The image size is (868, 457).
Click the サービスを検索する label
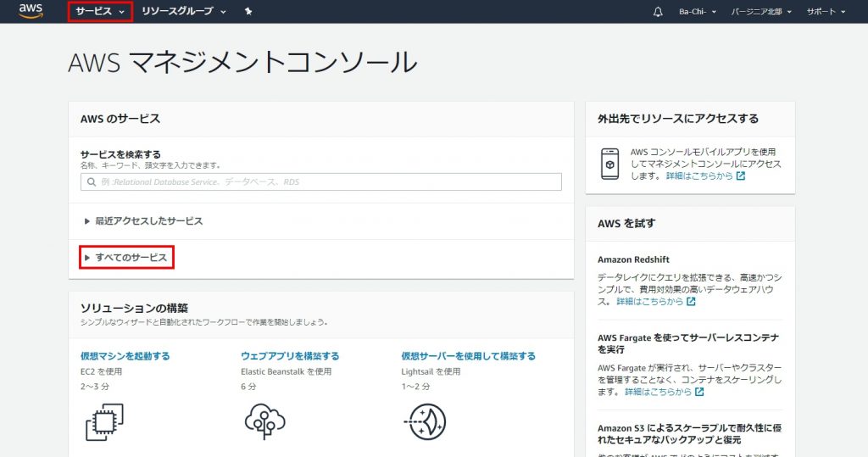[120, 154]
